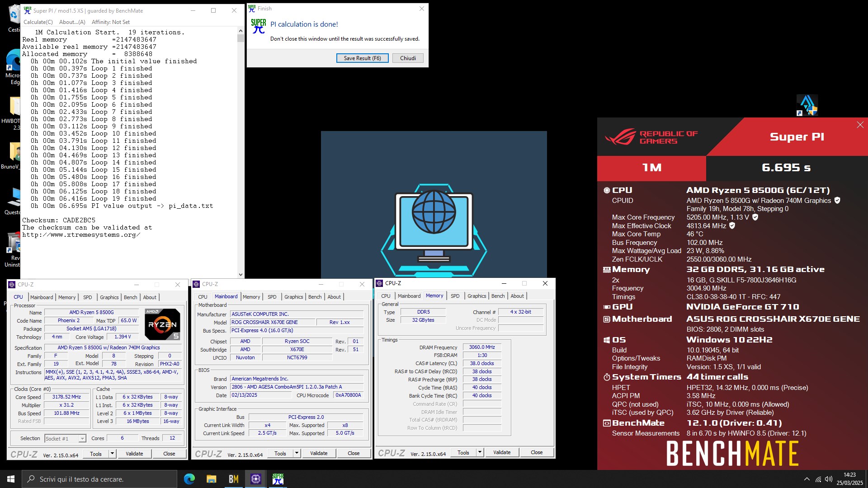The width and height of the screenshot is (868, 488).
Task: Open the desktop shortcut icon above BenchMate panel
Action: click(807, 105)
